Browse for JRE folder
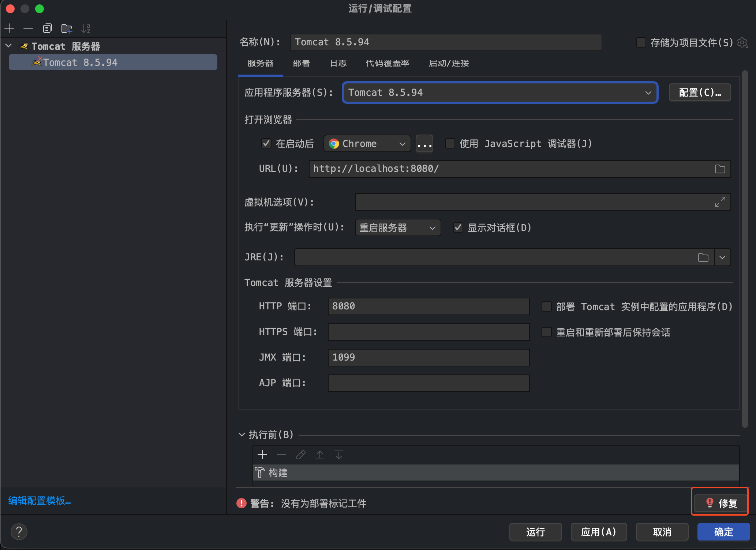This screenshot has width=756, height=550. click(703, 257)
